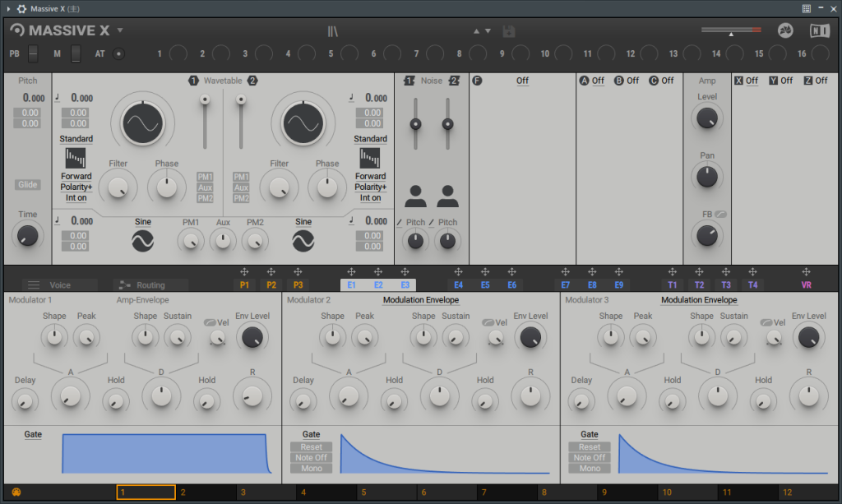
Task: Select remote slot 5 in bottom bar
Action: 386,492
